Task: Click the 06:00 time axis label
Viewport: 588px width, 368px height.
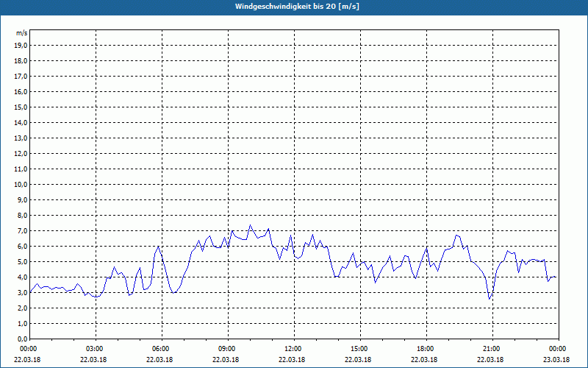Action: [x=161, y=349]
